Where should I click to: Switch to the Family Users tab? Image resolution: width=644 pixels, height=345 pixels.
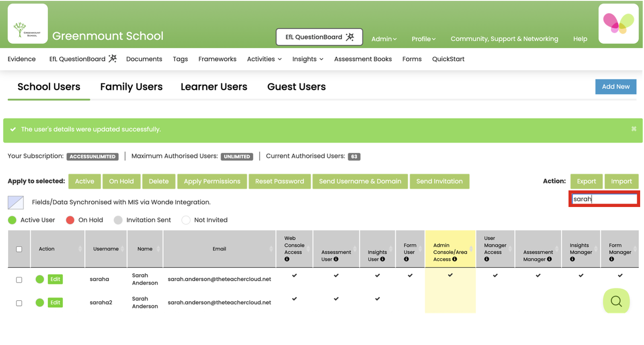(131, 87)
